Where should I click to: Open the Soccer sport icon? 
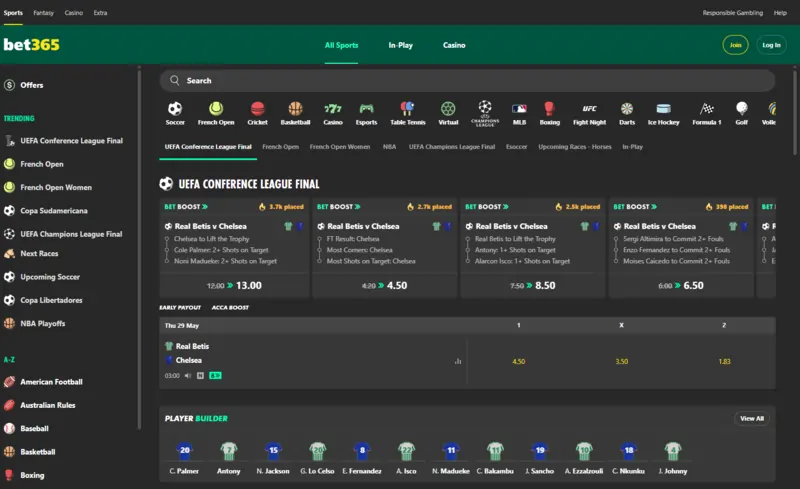175,109
